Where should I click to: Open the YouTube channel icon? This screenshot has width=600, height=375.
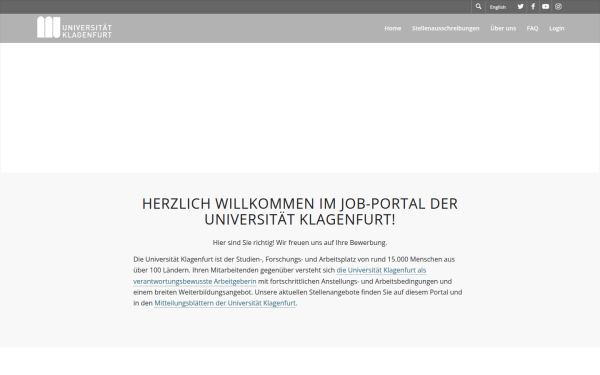(546, 7)
